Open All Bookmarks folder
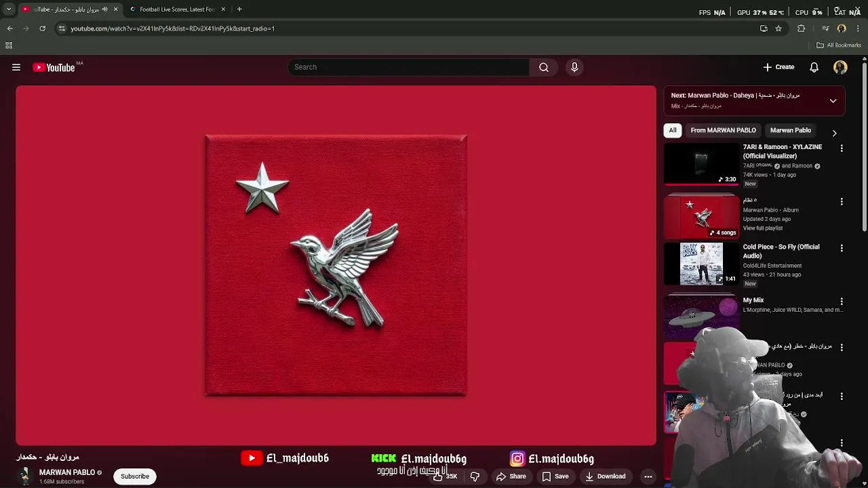Image resolution: width=868 pixels, height=488 pixels. click(839, 45)
